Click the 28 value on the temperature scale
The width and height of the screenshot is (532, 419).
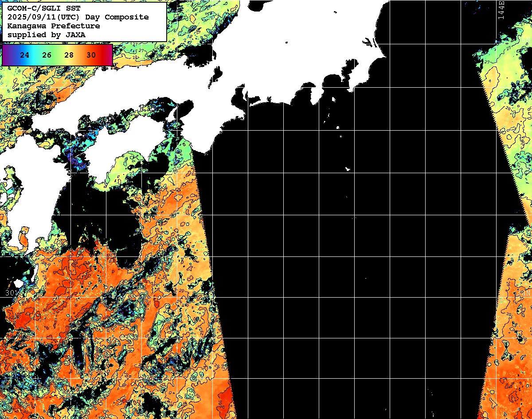click(69, 55)
